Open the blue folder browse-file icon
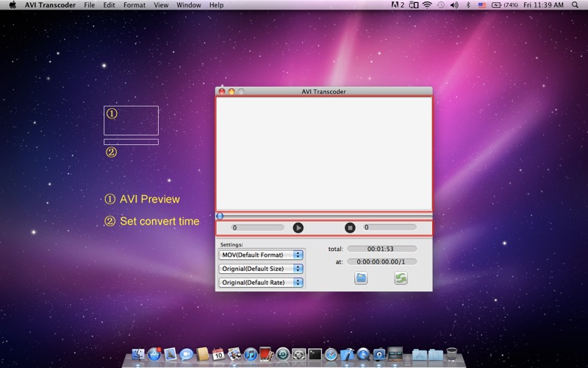This screenshot has height=368, width=588. click(361, 278)
